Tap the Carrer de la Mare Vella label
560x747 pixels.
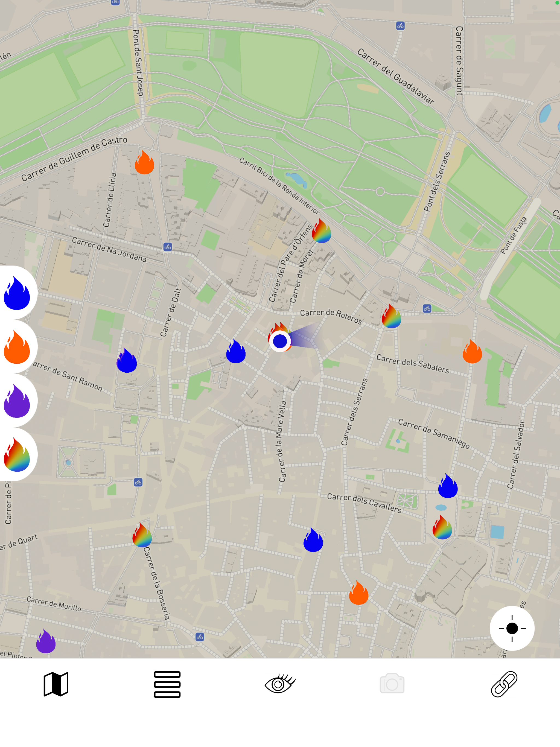pyautogui.click(x=282, y=441)
